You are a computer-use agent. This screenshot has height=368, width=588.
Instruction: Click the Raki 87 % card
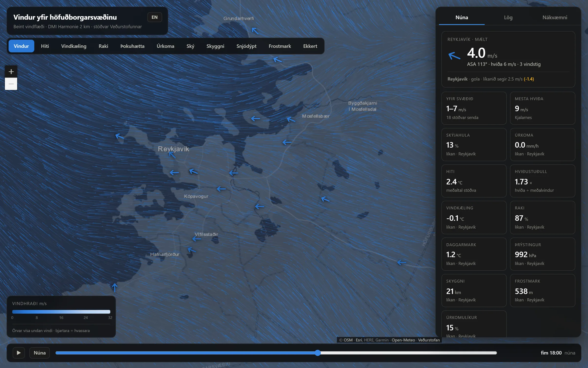point(542,217)
